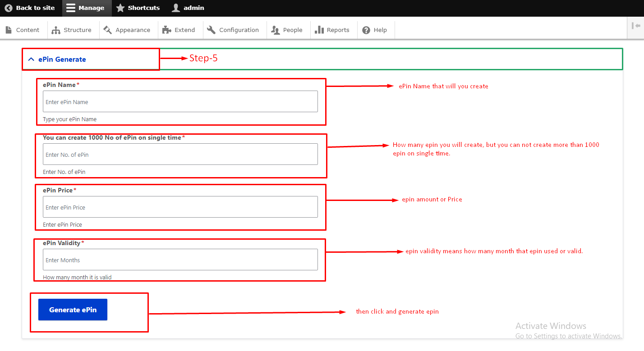Open Content via the page icon
The image size is (644, 351).
pos(9,30)
